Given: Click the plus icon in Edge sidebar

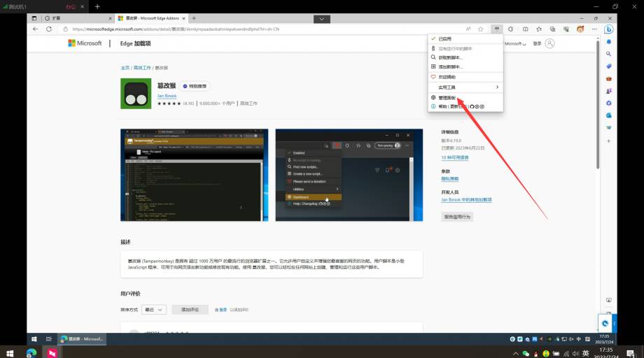Looking at the screenshot, I should pos(609,141).
